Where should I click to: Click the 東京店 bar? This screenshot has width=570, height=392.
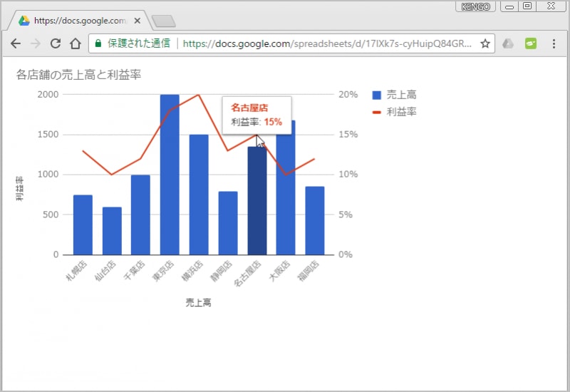(170, 175)
